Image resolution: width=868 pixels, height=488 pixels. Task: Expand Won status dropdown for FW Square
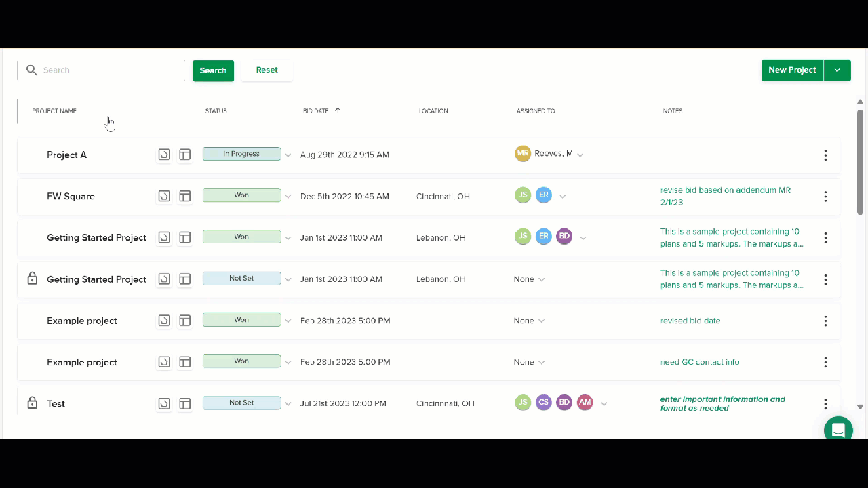point(288,197)
